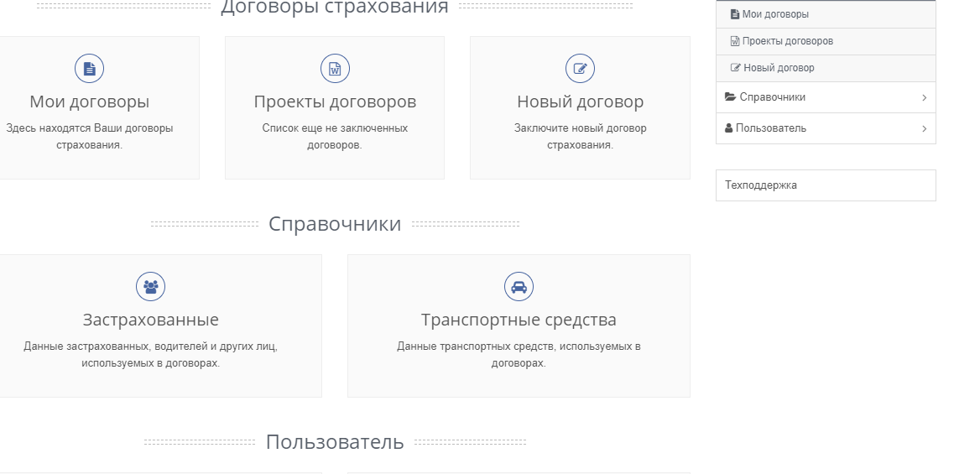Click the Word file icon above Проекты договоров
The width and height of the screenshot is (980, 474).
[x=335, y=68]
